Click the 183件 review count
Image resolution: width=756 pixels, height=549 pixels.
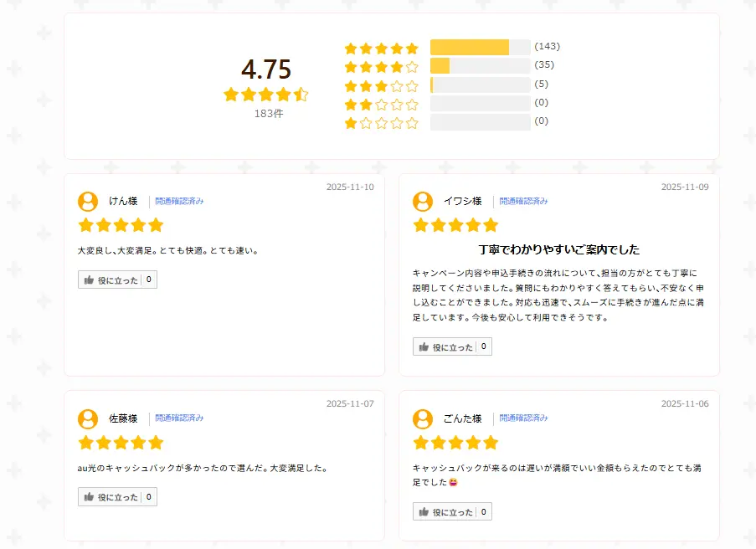click(269, 114)
